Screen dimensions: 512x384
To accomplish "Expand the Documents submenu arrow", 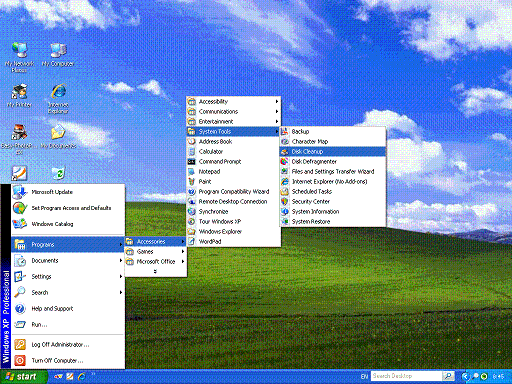I will [121, 260].
